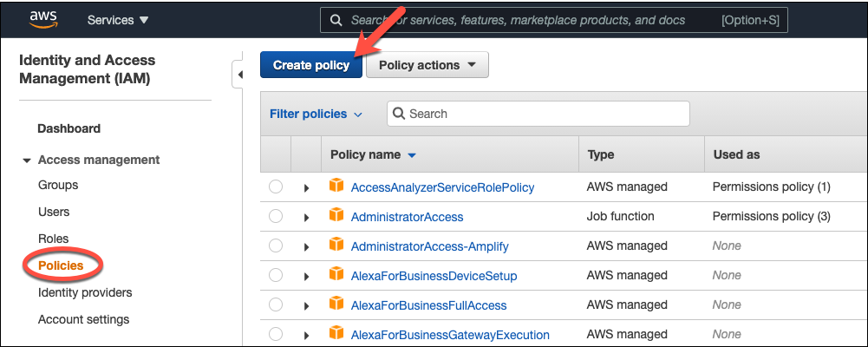This screenshot has height=347, width=868.
Task: Click Job function type cell for AdministratorAccess
Action: pos(621,216)
